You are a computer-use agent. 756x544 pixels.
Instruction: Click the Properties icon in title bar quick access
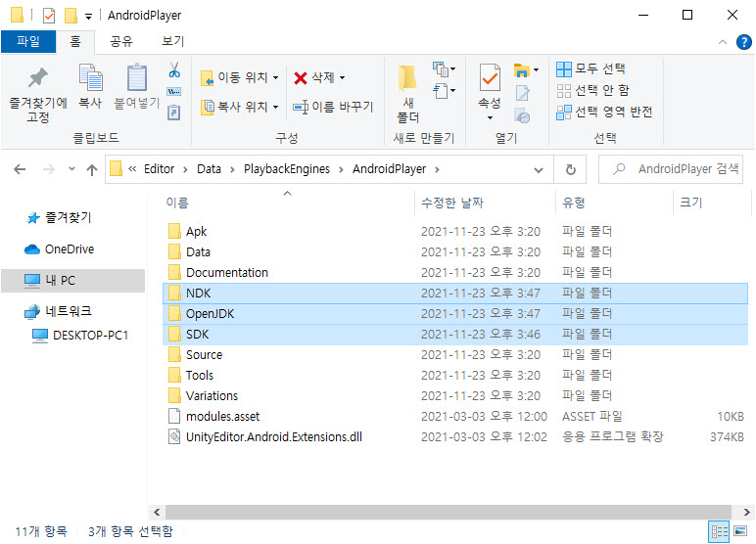point(49,16)
